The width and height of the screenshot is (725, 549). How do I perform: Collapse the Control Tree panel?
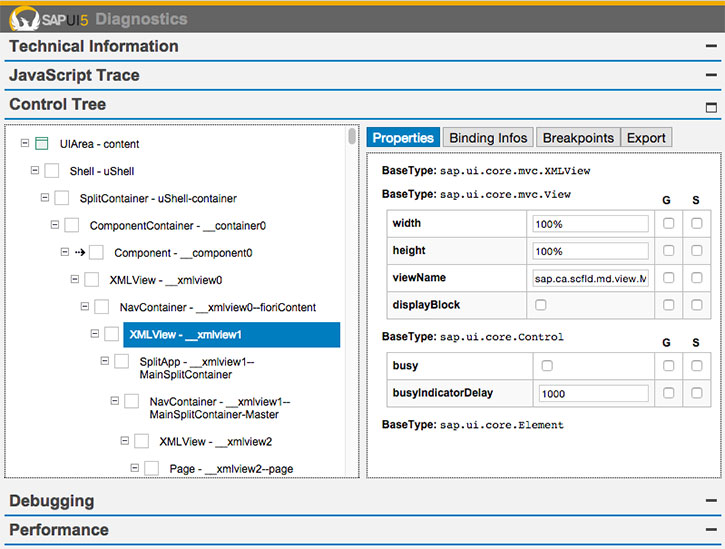click(711, 107)
